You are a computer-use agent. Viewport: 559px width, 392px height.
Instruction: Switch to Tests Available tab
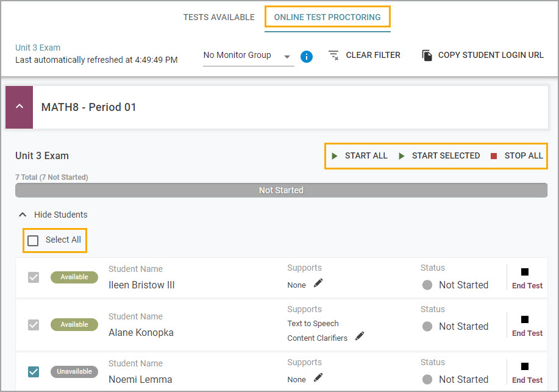pos(219,17)
